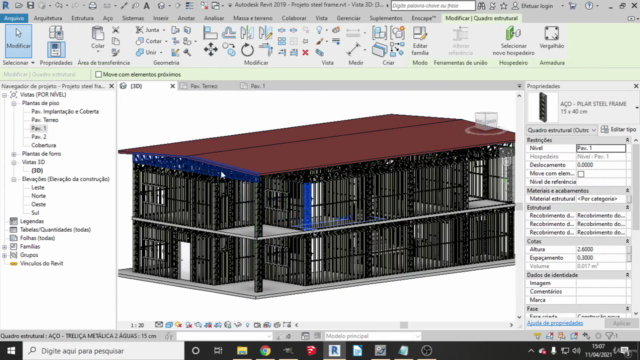Collapse the Elevações node
Screen dimensions: 640x360
click(x=13, y=179)
